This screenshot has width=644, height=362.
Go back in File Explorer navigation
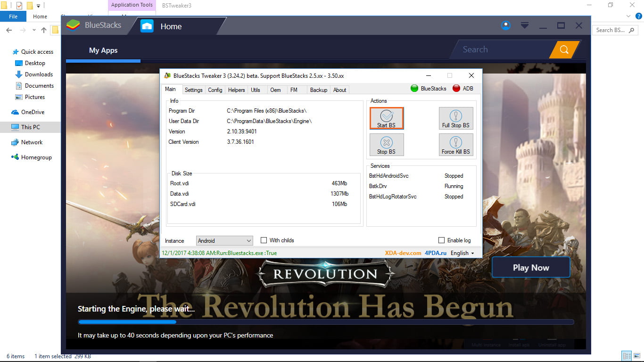tap(9, 30)
